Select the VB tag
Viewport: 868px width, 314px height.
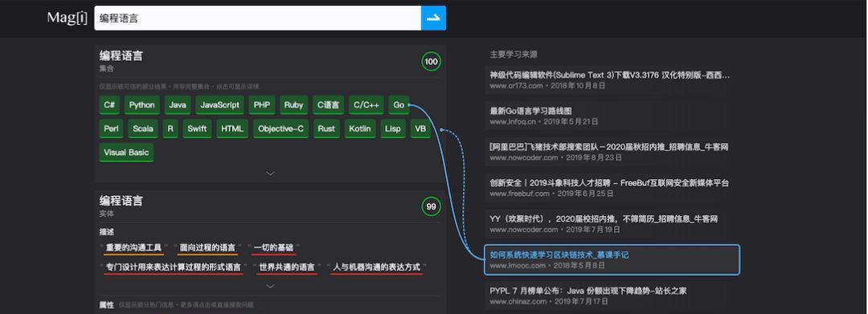pyautogui.click(x=420, y=128)
